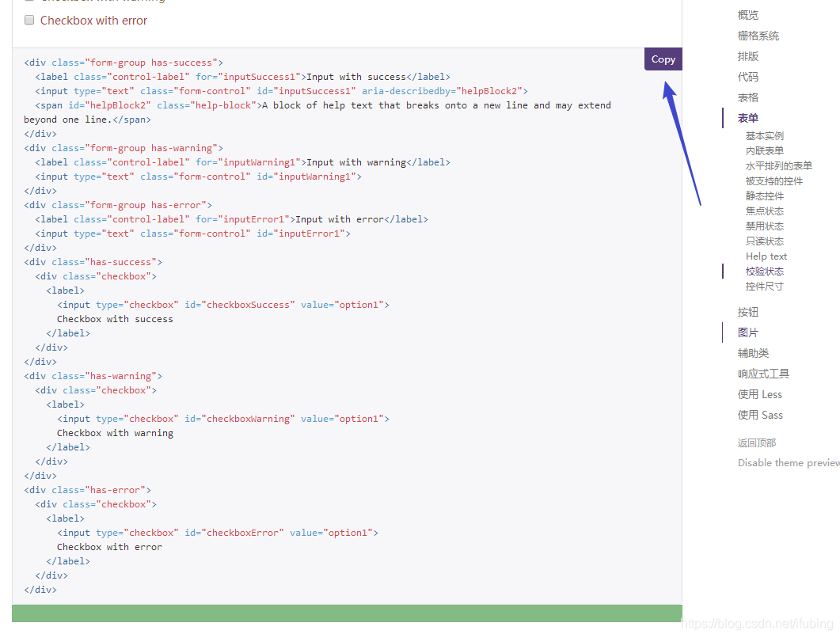Select 辅助类 sidebar link
840x638 pixels.
point(753,353)
